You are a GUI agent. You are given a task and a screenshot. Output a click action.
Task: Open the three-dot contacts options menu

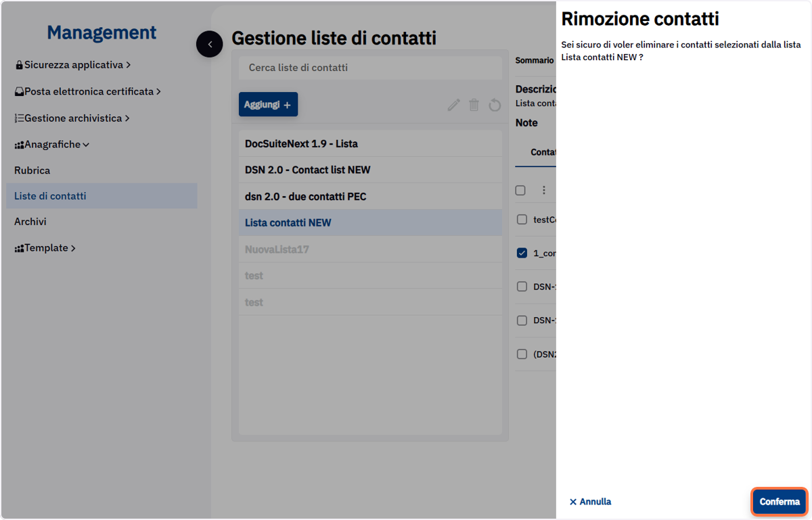[543, 190]
